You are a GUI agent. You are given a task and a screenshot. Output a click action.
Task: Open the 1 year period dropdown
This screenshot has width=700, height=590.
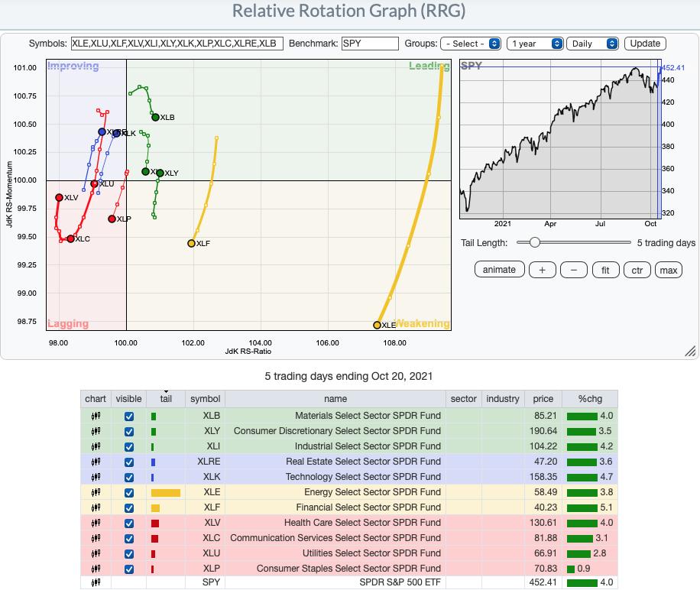(x=535, y=44)
